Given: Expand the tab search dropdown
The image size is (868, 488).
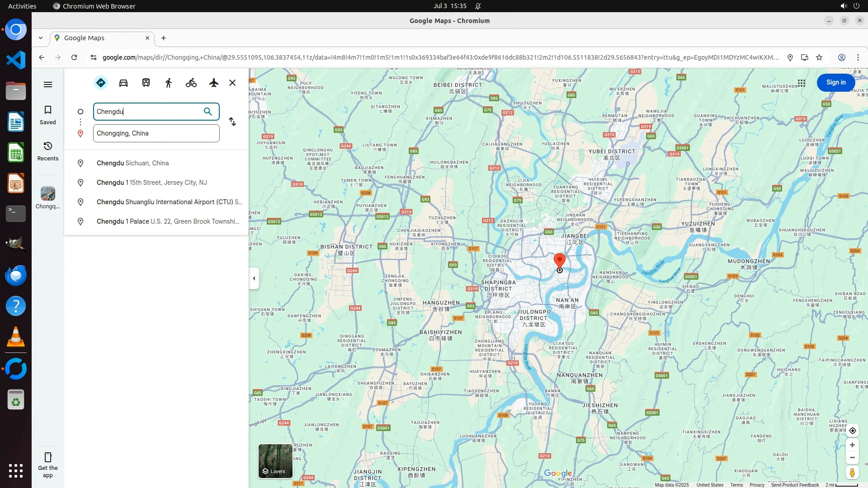Looking at the screenshot, I should 41,38.
